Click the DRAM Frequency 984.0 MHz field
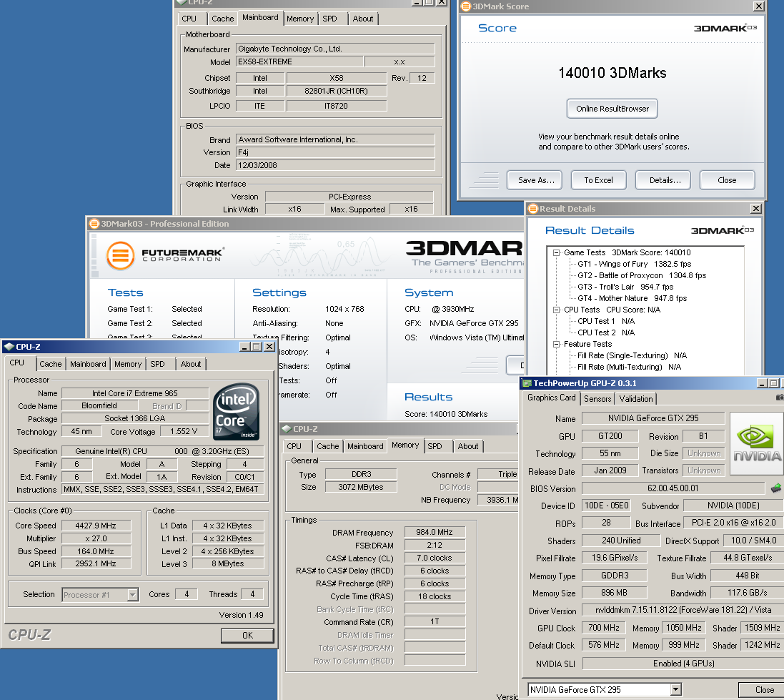 tap(435, 533)
